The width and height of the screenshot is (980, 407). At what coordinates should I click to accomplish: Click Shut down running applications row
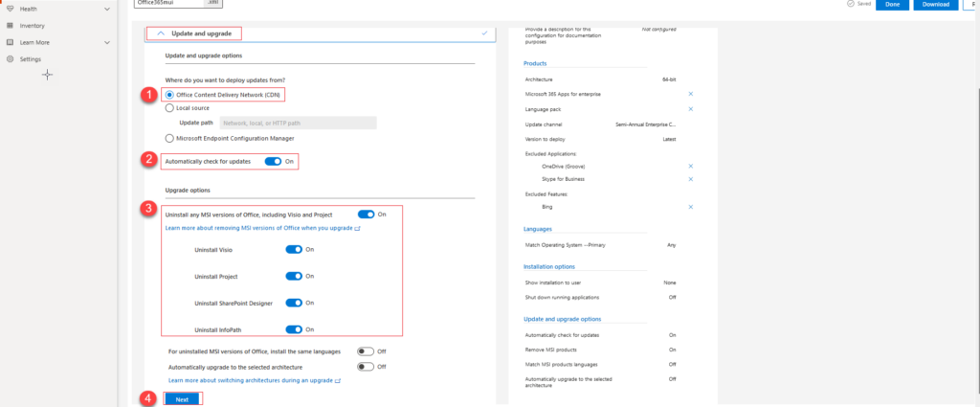pos(601,297)
